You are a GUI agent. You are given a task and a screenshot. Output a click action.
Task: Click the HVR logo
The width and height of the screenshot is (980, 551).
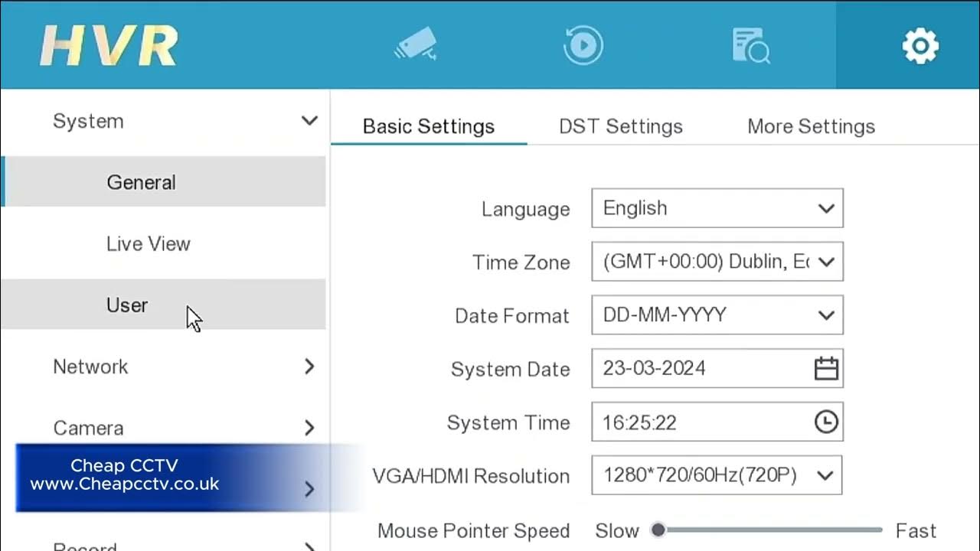[109, 46]
